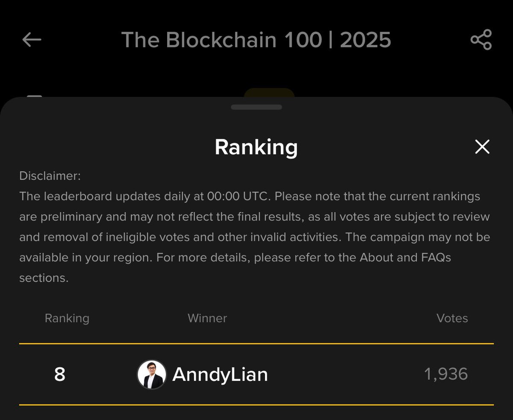Click the sentence about preliminary current rankings
Image resolution: width=513 pixels, height=420 pixels.
(376, 197)
